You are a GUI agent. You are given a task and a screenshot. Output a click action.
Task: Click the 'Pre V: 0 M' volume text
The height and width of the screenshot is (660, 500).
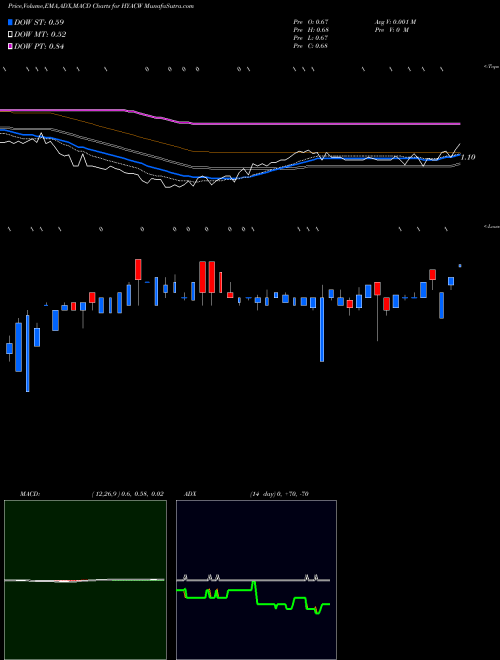[x=391, y=30]
